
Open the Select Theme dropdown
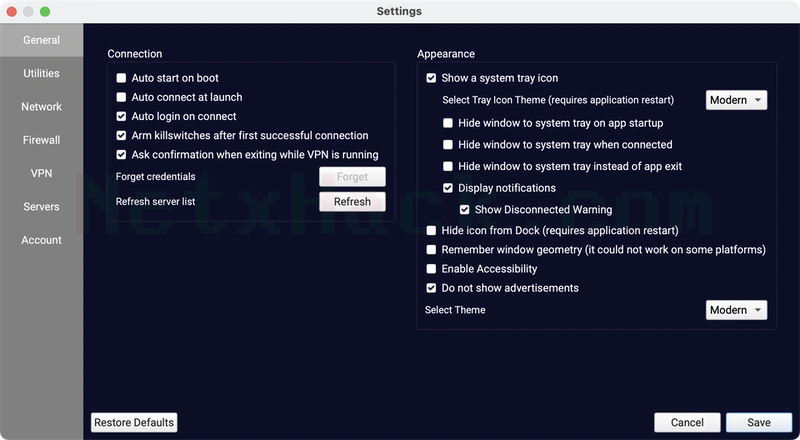click(x=736, y=310)
